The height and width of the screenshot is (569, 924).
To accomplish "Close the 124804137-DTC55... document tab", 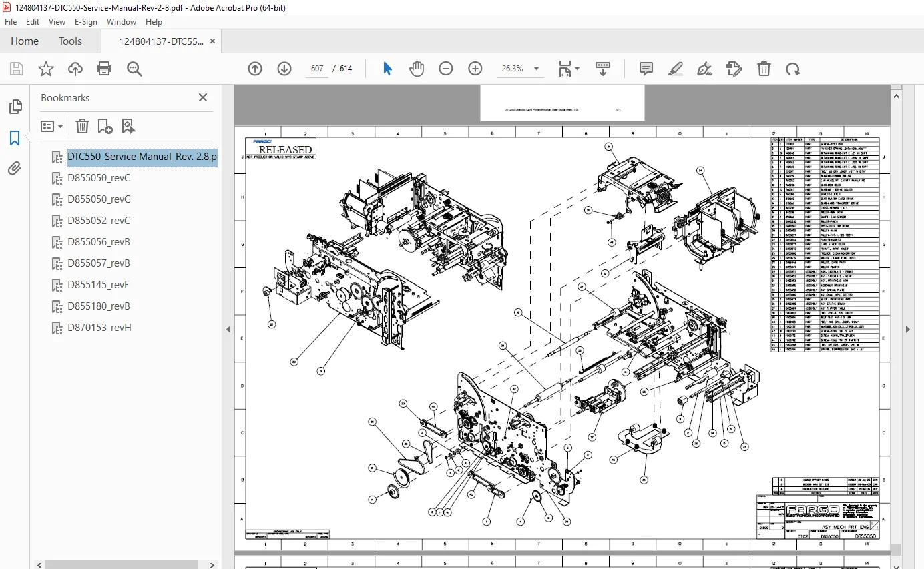I will 212,41.
